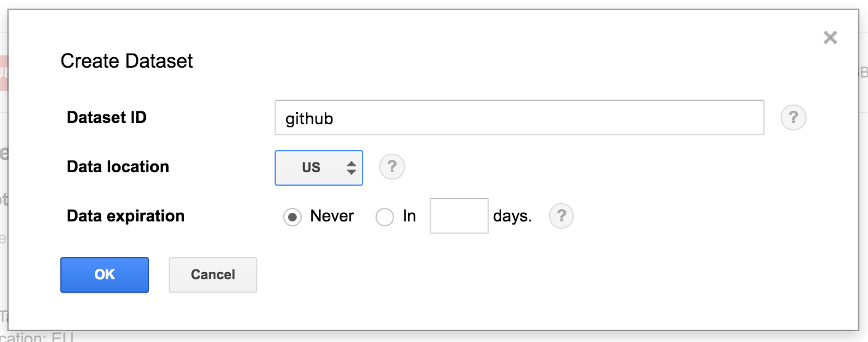Click the up-down arrows on US selector
The image size is (868, 342).
coord(351,168)
